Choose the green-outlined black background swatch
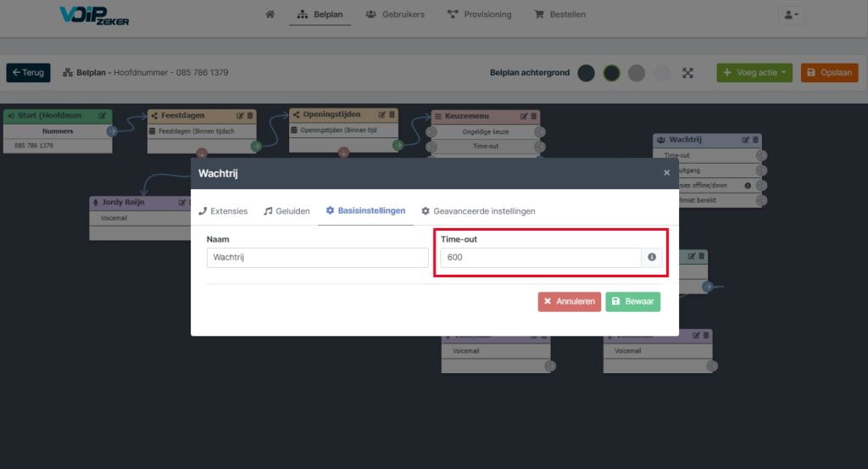 tap(612, 73)
